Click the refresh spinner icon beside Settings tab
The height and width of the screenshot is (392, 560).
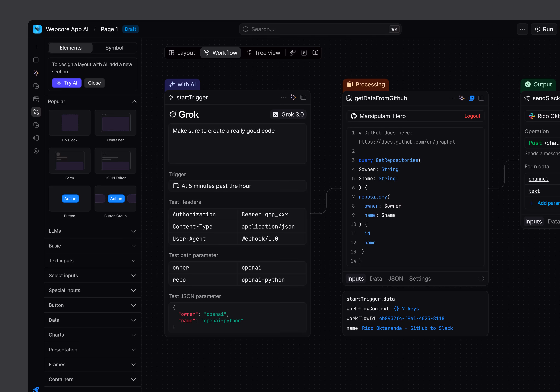pyautogui.click(x=481, y=279)
